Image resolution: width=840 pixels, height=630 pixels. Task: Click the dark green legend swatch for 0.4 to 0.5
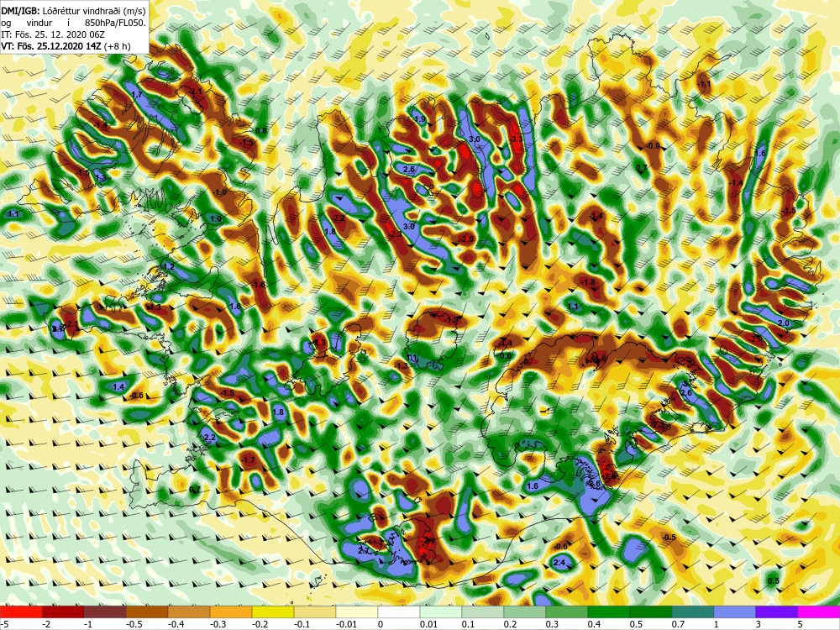click(608, 612)
